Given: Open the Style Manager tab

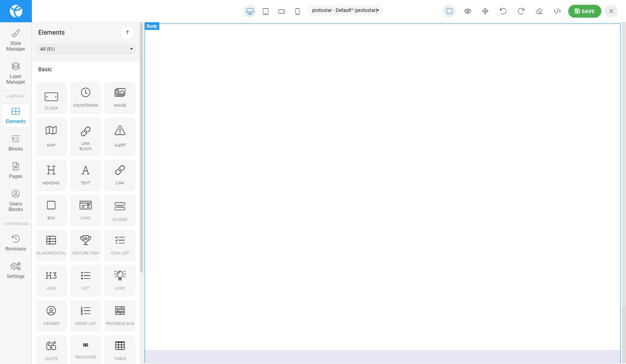Looking at the screenshot, I should pos(16,40).
